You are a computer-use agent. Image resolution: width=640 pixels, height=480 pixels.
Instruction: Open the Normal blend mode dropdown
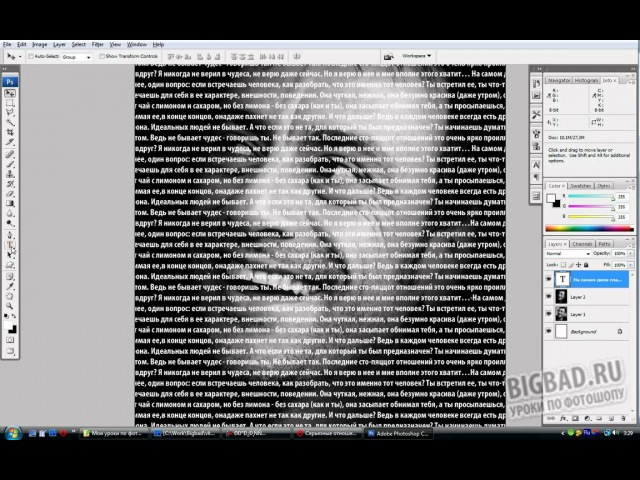(568, 253)
